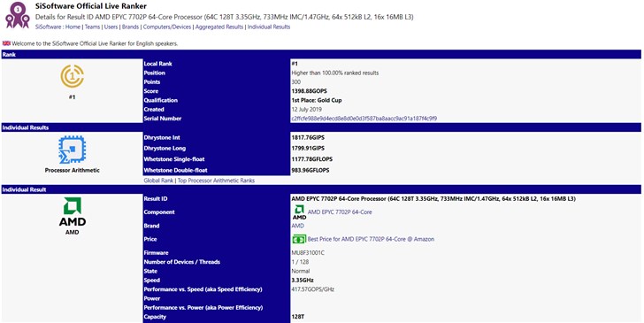Open the AMD brand link
The height and width of the screenshot is (323, 644).
(x=298, y=226)
